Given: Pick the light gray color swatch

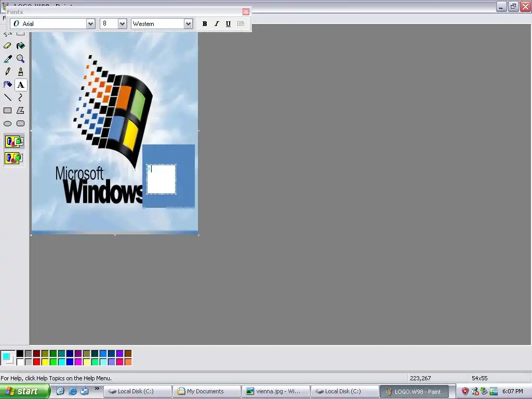Looking at the screenshot, I should point(28,362).
